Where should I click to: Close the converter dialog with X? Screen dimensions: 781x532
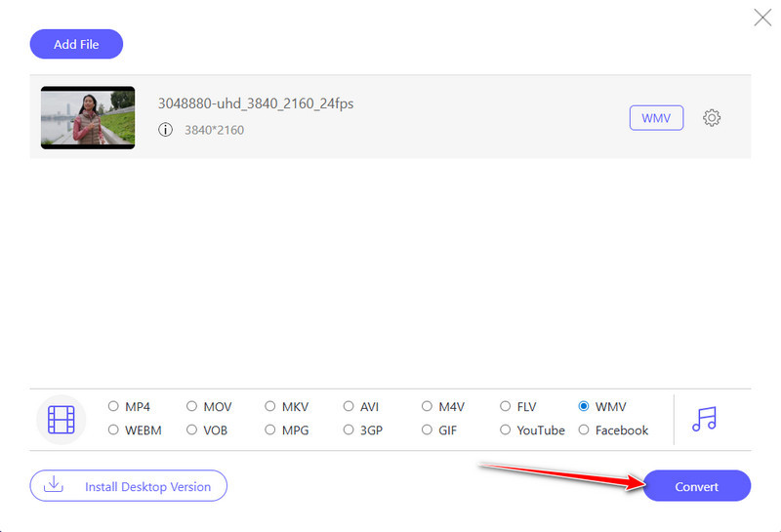pos(762,17)
